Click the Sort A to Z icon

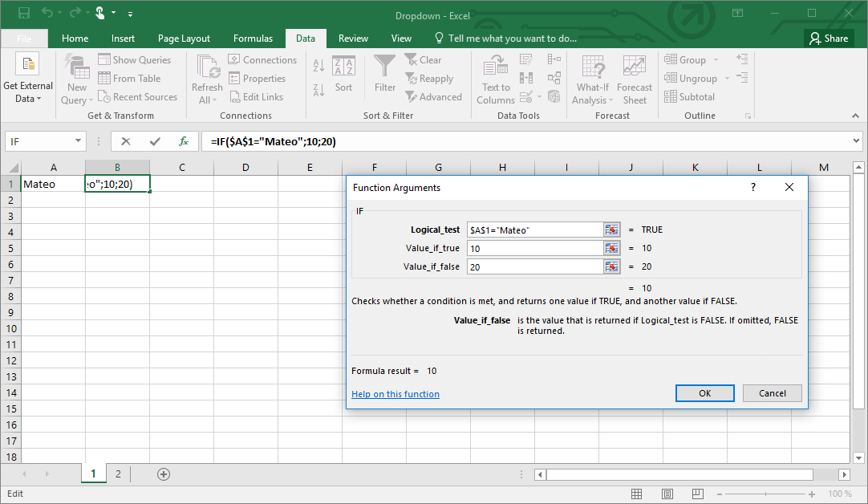point(318,67)
